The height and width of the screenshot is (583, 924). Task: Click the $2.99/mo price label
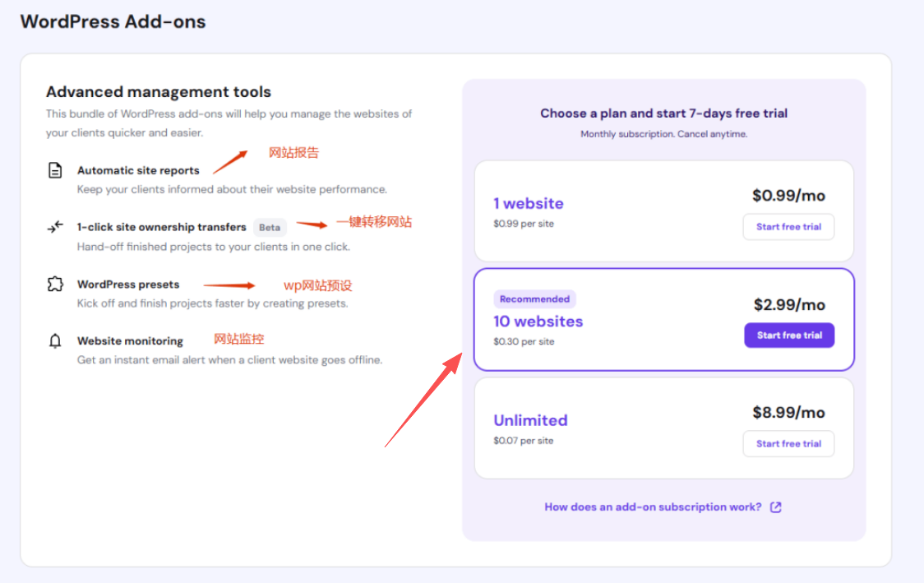tap(789, 305)
